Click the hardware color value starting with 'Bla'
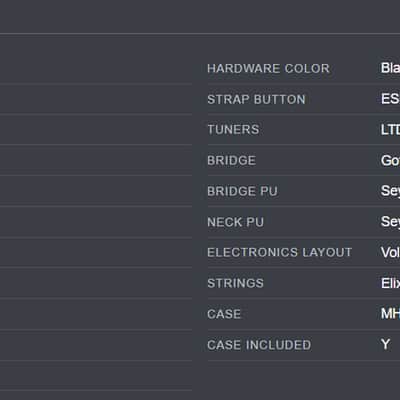Viewport: 400px width, 400px height. [x=390, y=68]
